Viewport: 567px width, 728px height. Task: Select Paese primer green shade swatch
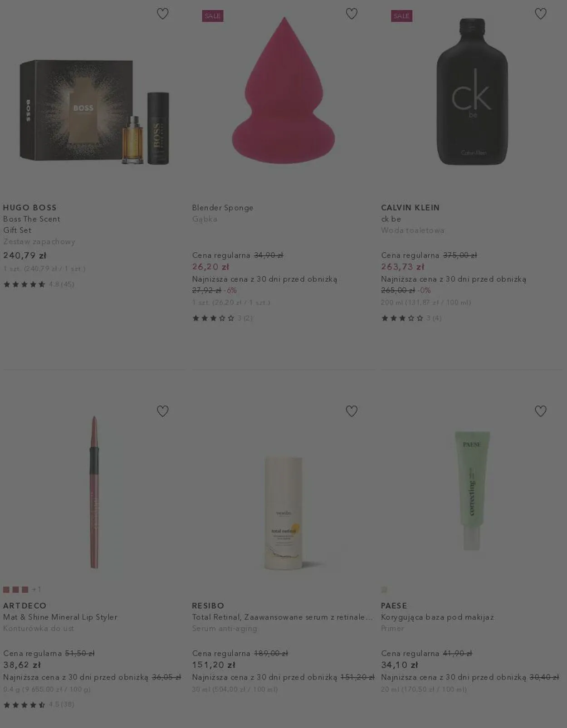tap(384, 590)
